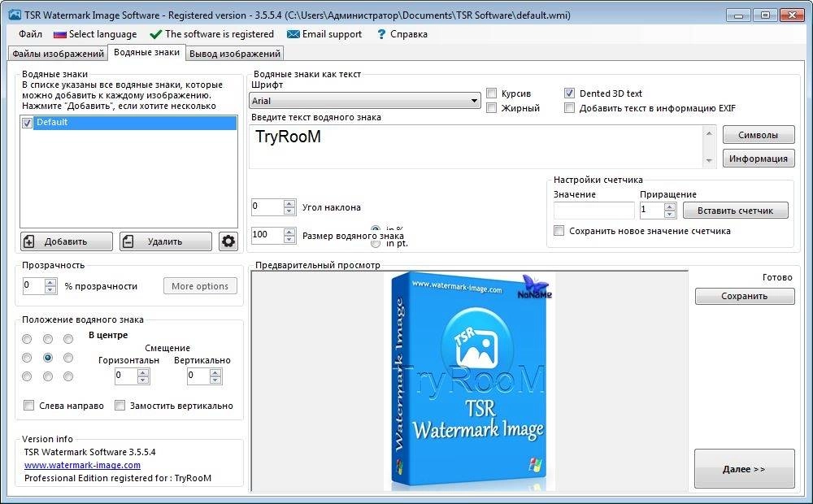Click the Email support envelope icon
813x504 pixels.
293,35
